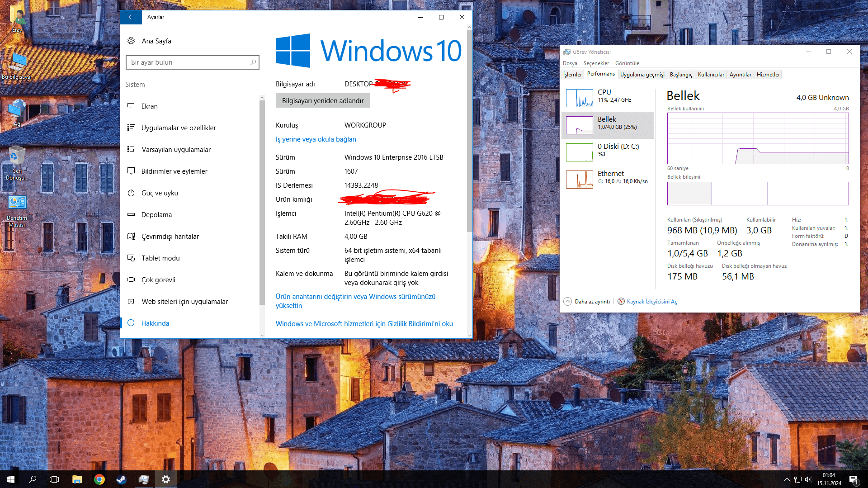Screen dimensions: 868x488
Task: Click Kaynak İzleyicisini Aç link
Action: click(x=651, y=302)
